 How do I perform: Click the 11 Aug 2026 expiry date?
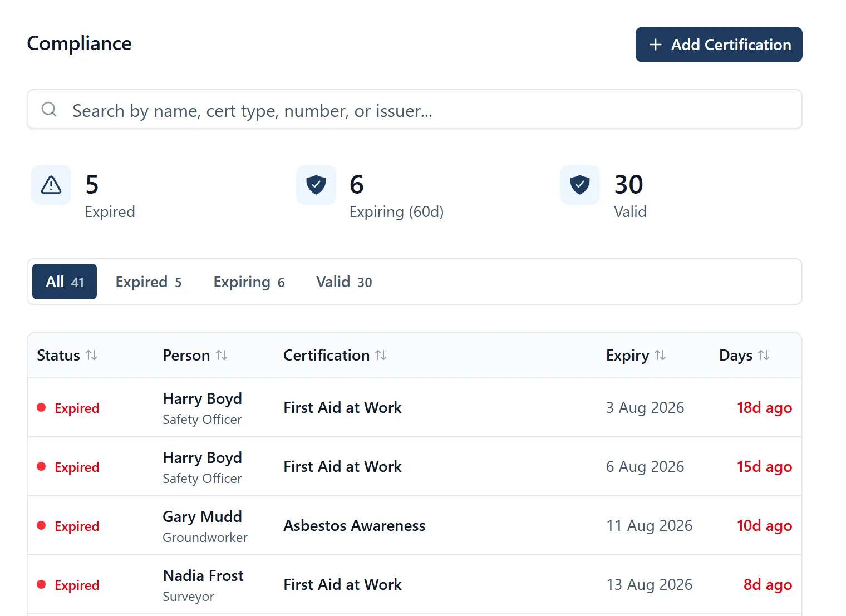pyautogui.click(x=650, y=525)
